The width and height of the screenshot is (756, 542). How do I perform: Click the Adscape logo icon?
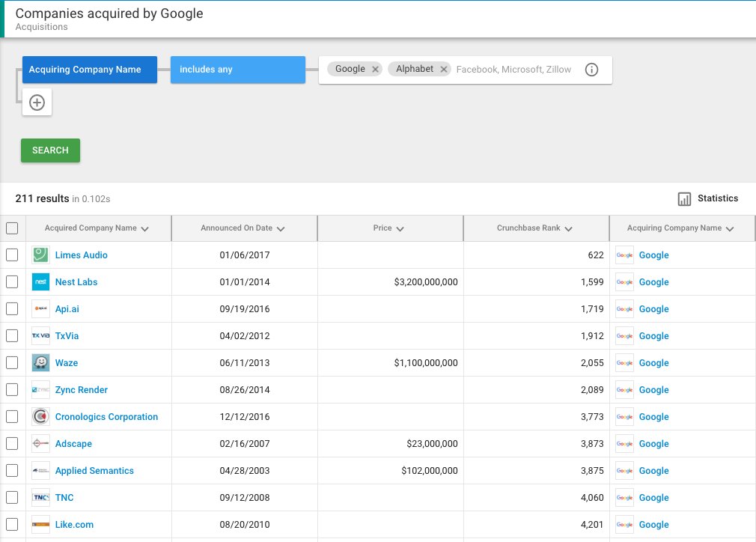(40, 444)
